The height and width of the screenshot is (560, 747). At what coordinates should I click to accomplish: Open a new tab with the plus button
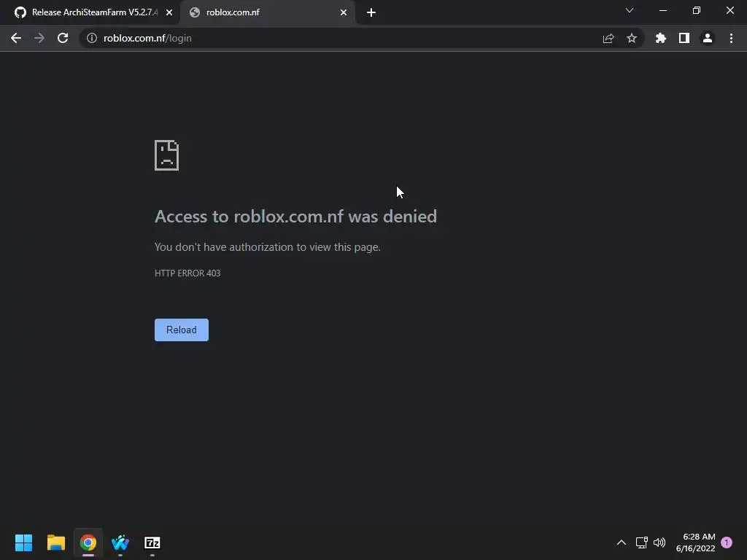point(371,13)
